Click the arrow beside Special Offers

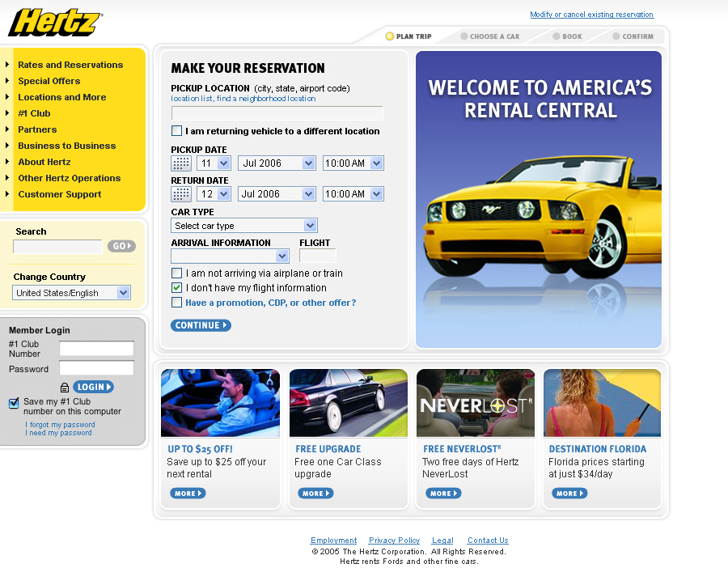[x=7, y=81]
